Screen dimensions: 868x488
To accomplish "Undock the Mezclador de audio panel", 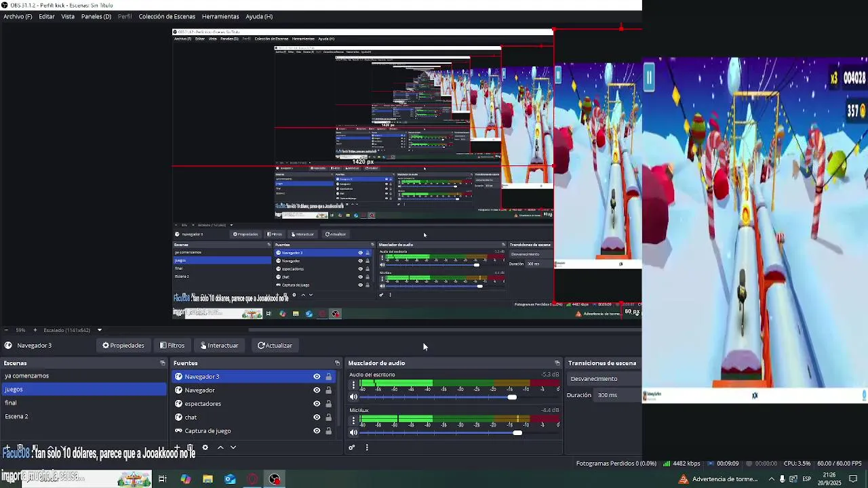I will [557, 363].
